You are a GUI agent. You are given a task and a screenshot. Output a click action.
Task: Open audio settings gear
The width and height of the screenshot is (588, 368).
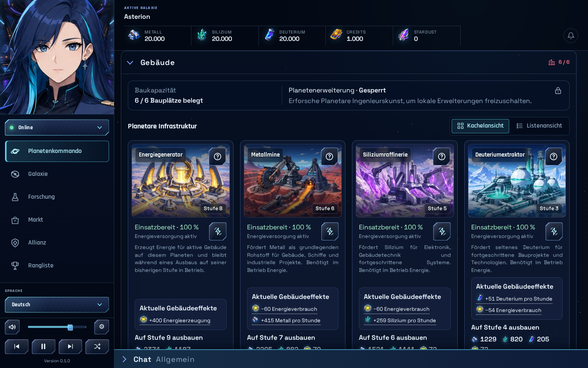coord(102,327)
